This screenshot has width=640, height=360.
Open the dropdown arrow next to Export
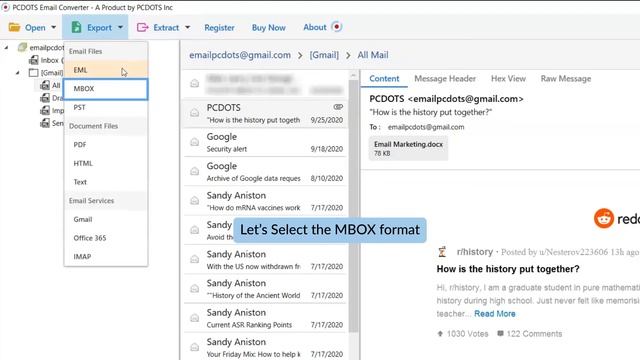(x=120, y=27)
